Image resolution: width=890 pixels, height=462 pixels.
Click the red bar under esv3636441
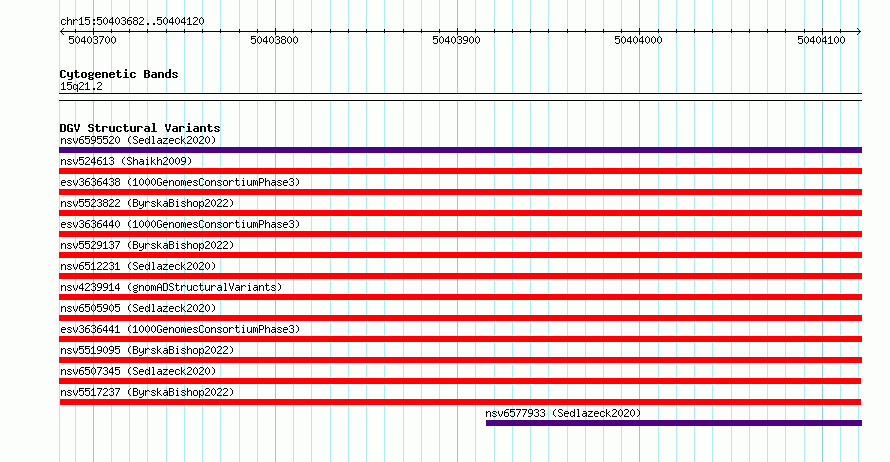point(460,339)
